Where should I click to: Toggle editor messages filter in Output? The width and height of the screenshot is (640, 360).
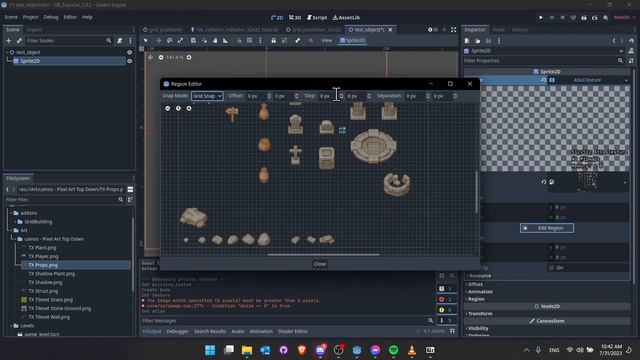coord(446,320)
